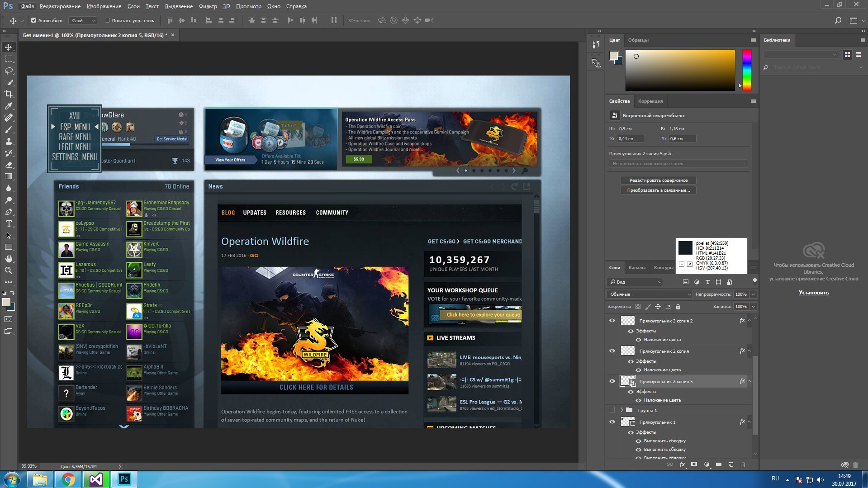Collapse effects of Прямоугольник 2 копия 2

click(x=749, y=321)
